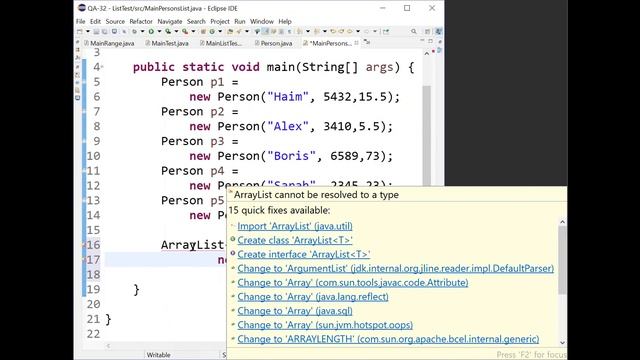The image size is (640, 360).
Task: Open the Coverage dropdown arrow
Action: [176, 31]
